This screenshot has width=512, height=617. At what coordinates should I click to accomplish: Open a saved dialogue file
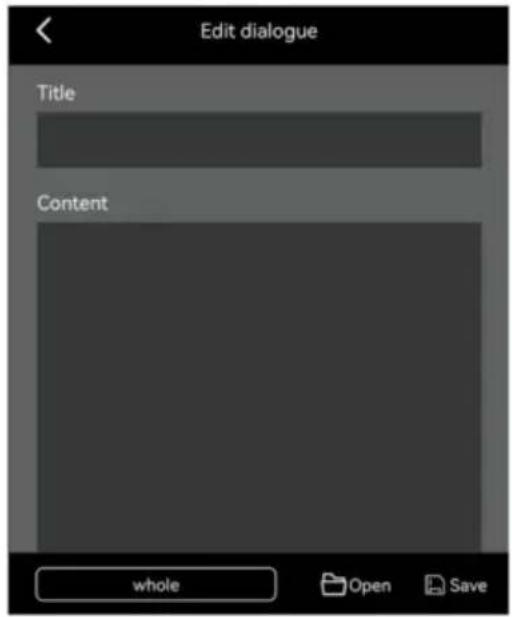(356, 585)
